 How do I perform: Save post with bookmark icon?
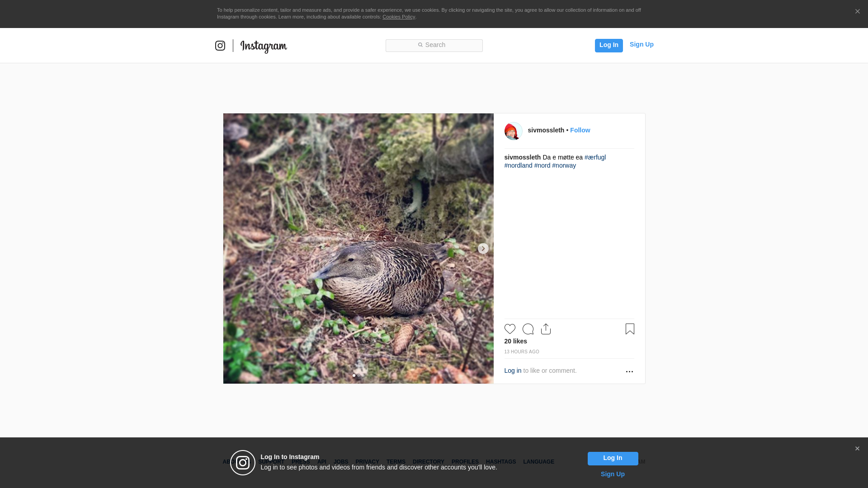(630, 329)
